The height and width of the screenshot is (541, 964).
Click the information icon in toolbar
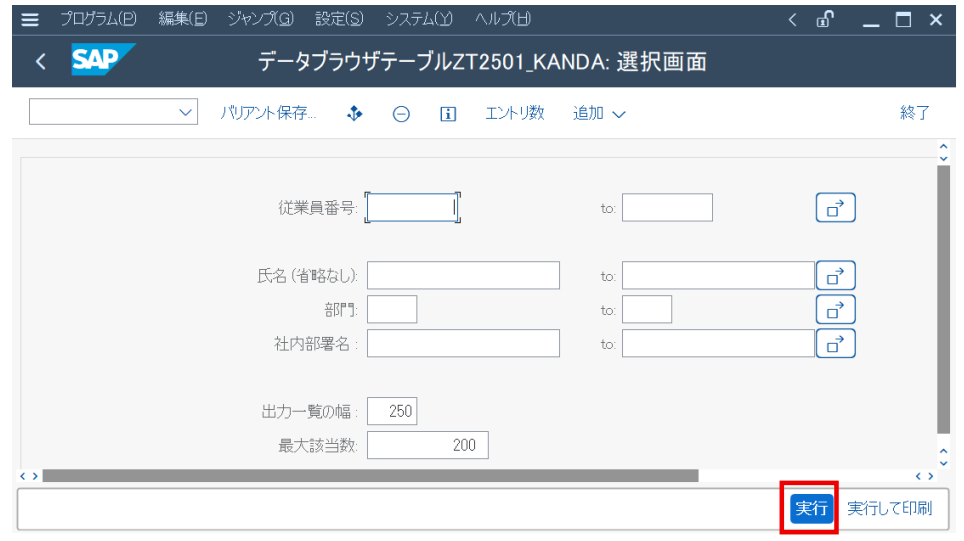tap(448, 114)
